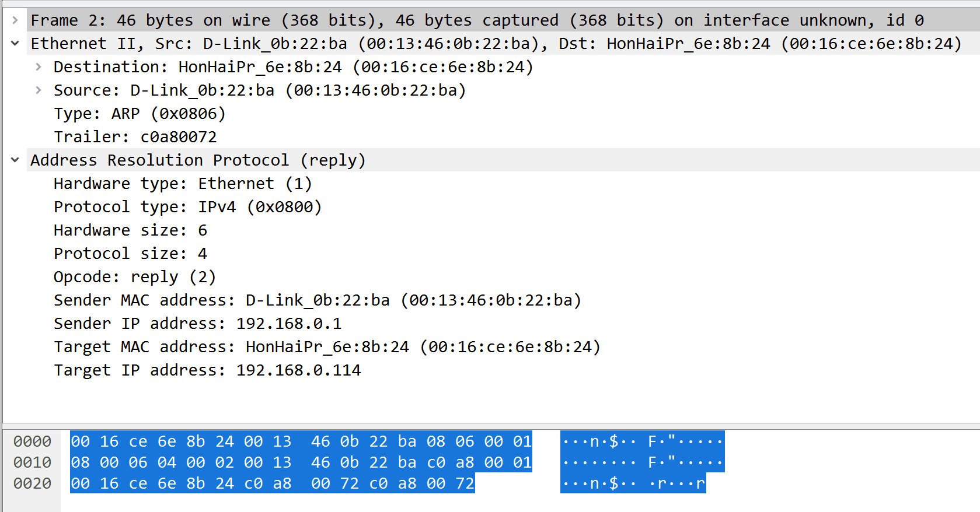Select the Sender MAC address line
Screen dimensions: 980x512
coord(318,300)
